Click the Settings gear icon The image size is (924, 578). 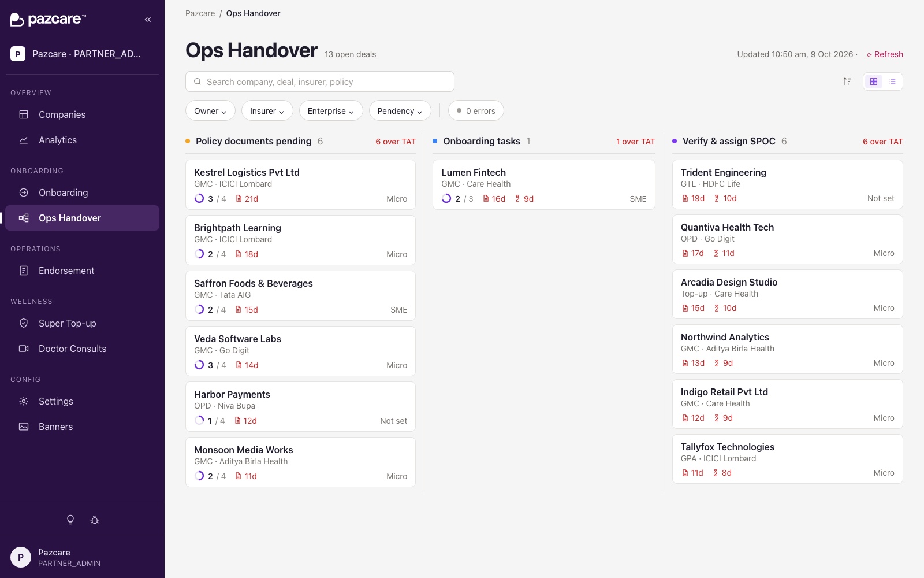[x=24, y=401]
